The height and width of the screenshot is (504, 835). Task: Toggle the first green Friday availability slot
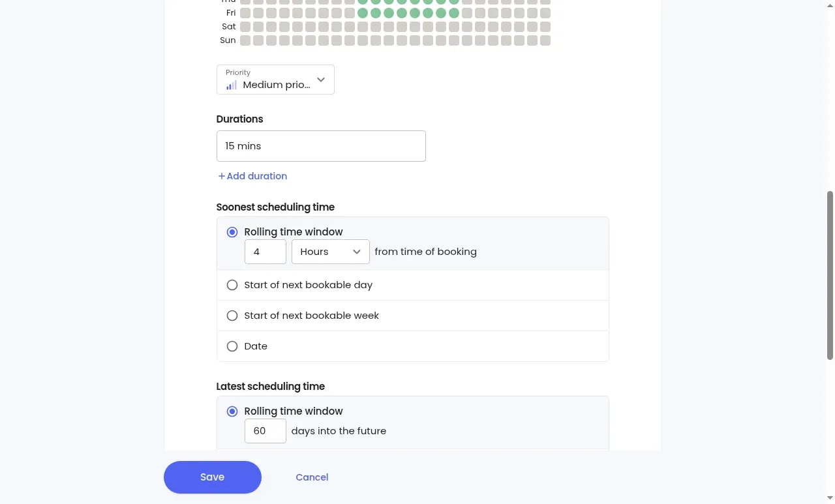(363, 13)
